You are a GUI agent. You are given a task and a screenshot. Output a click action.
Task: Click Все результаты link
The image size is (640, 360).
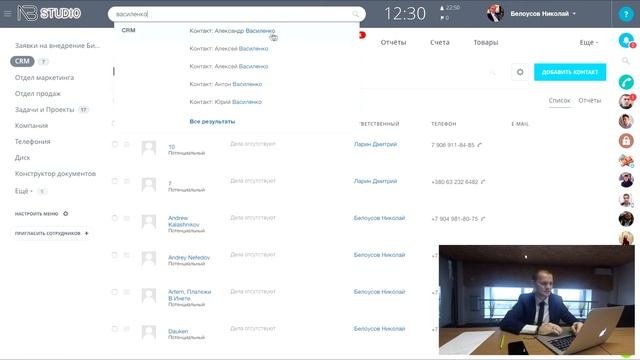point(212,121)
